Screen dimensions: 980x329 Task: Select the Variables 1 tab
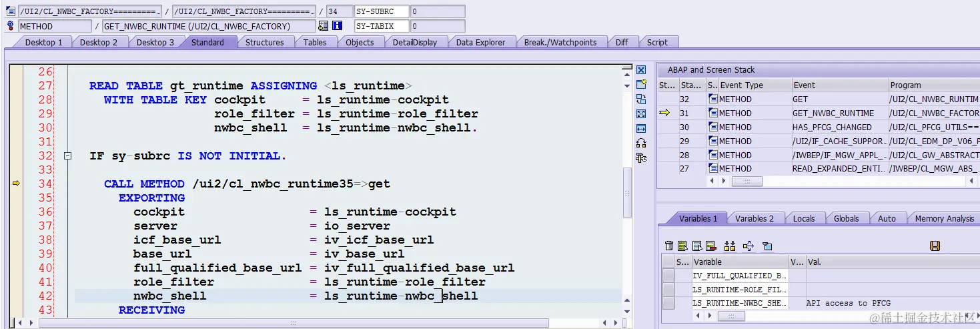click(698, 218)
